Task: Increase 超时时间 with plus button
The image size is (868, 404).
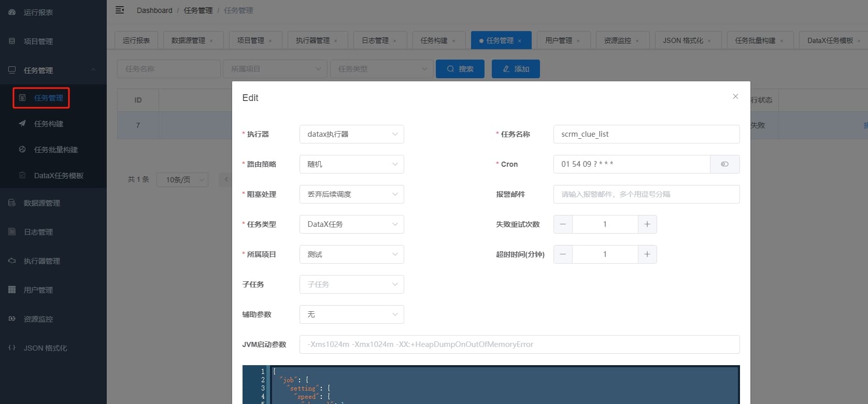Action: point(647,254)
